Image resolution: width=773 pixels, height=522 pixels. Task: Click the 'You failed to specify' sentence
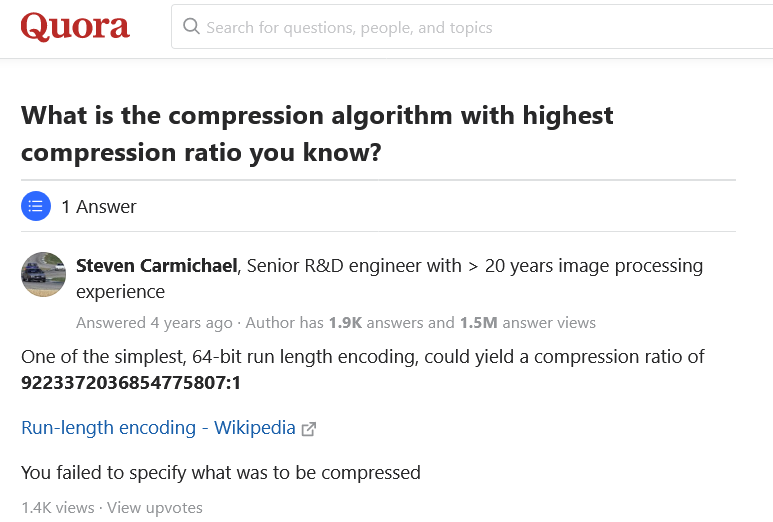click(x=221, y=472)
